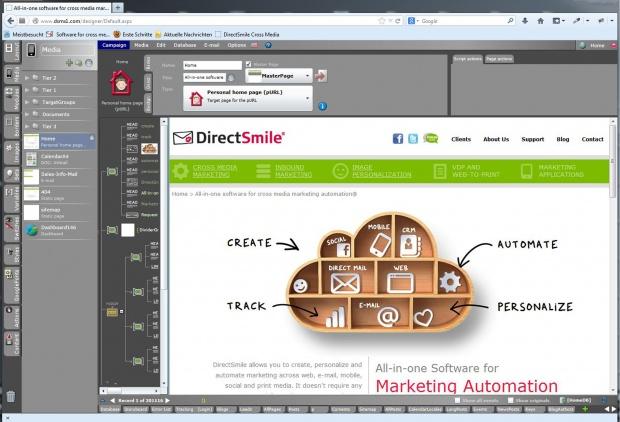Viewport: 620px width, 422px height.
Task: Toggle the Show originals checkbox
Action: tap(510, 400)
